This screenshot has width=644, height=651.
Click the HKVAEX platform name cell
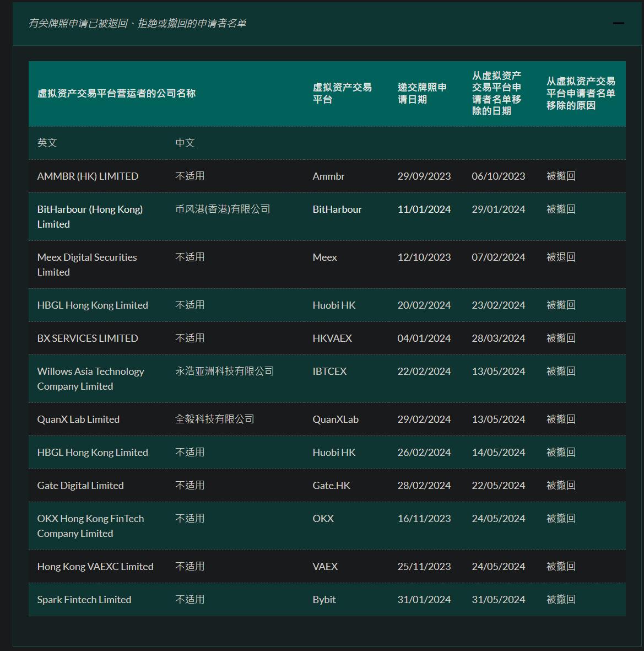332,338
